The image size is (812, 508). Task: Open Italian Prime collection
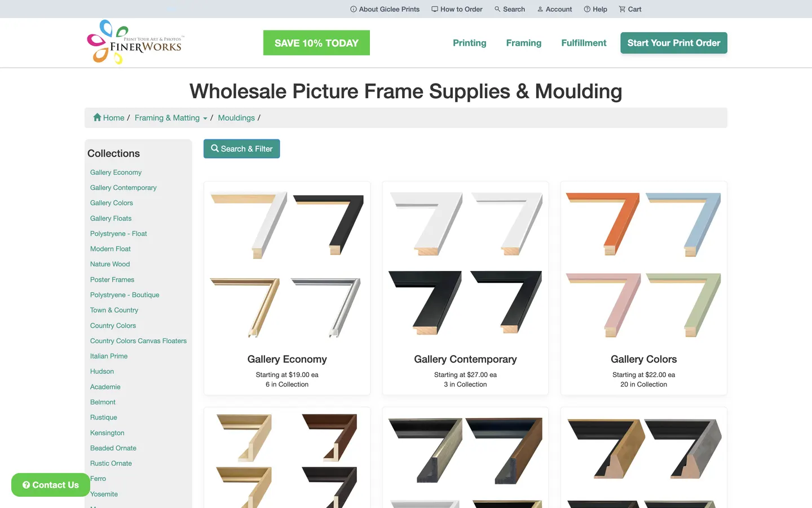(x=109, y=356)
